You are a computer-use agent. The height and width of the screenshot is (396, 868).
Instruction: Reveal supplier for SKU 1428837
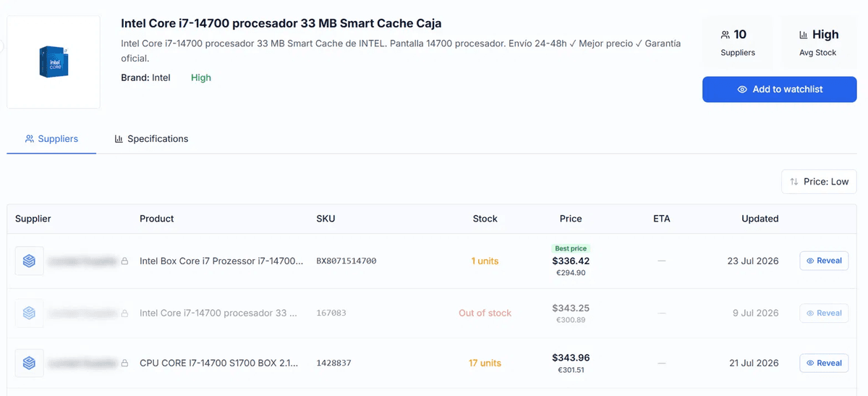(x=824, y=363)
